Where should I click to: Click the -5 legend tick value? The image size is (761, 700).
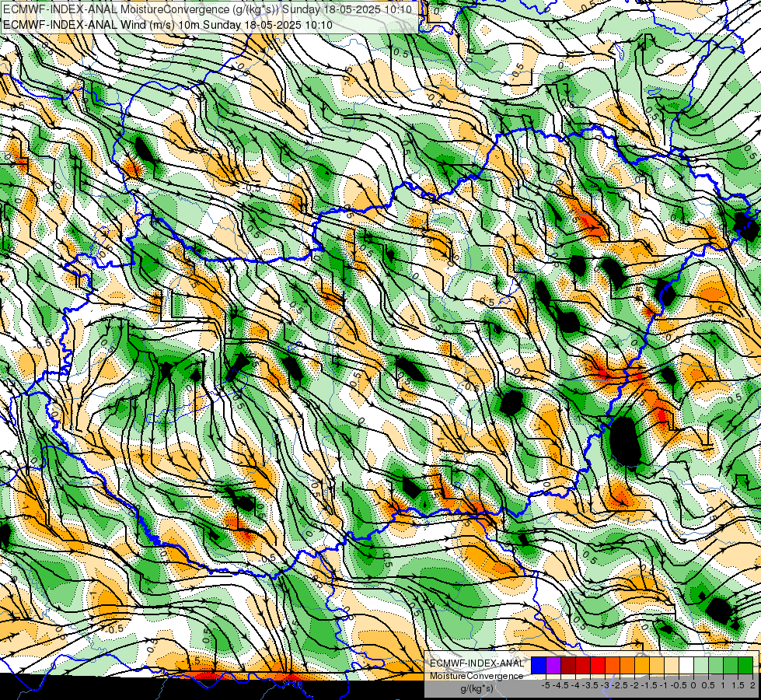[x=546, y=685]
